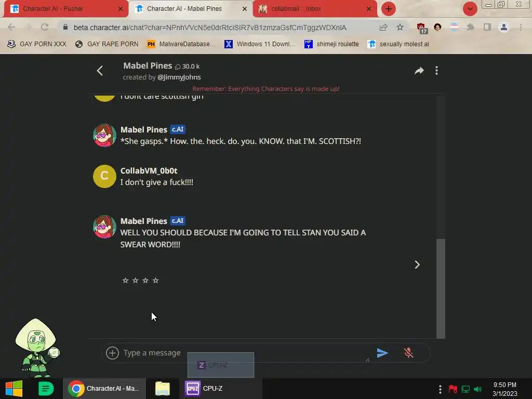Go back with the browser back arrow
The width and height of the screenshot is (532, 399).
(11, 27)
